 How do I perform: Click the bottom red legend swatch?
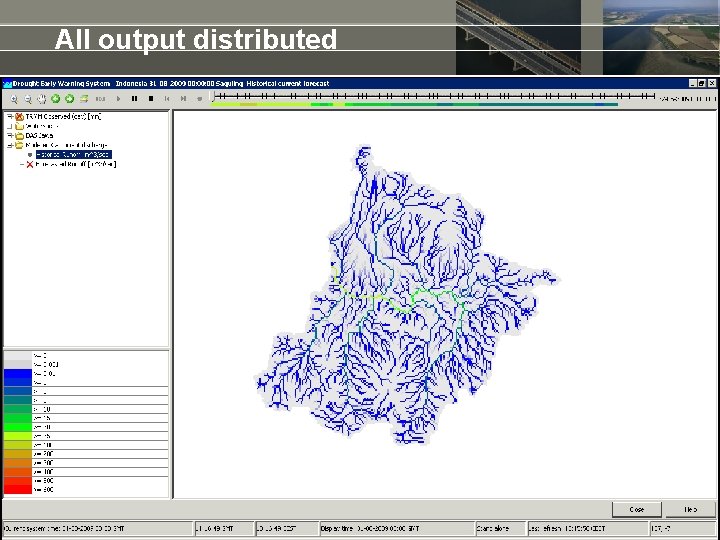pos(18,489)
